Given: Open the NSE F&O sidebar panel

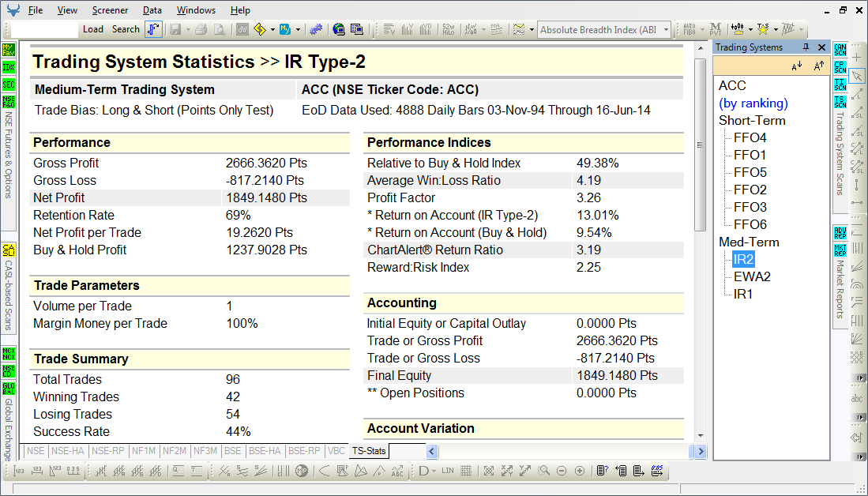Looking at the screenshot, I should 9,102.
